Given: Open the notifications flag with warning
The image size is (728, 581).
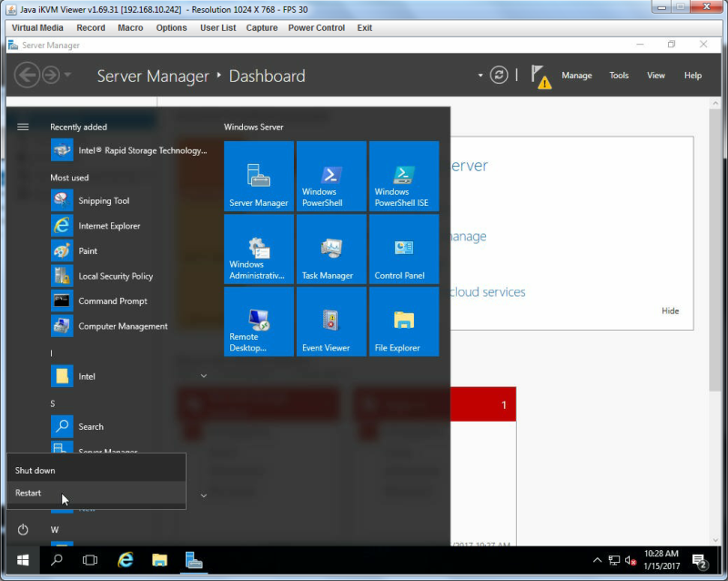Looking at the screenshot, I should point(541,76).
